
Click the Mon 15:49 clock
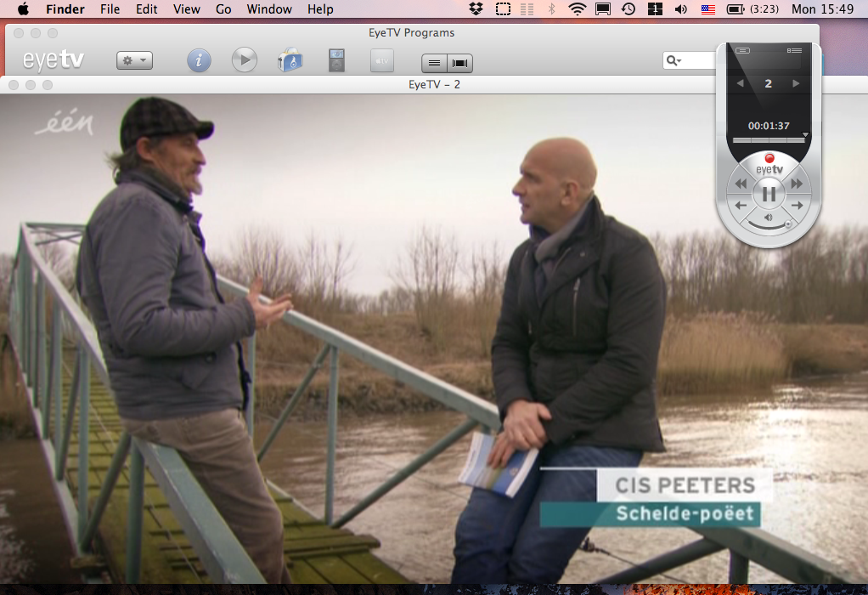pos(823,8)
